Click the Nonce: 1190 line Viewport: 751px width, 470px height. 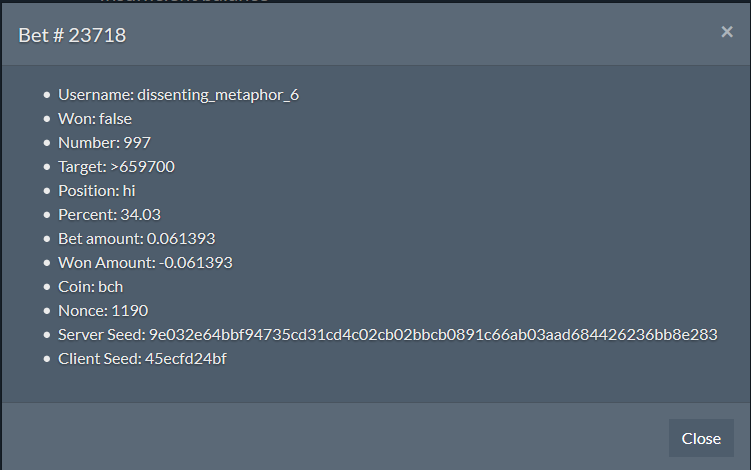[x=103, y=310]
